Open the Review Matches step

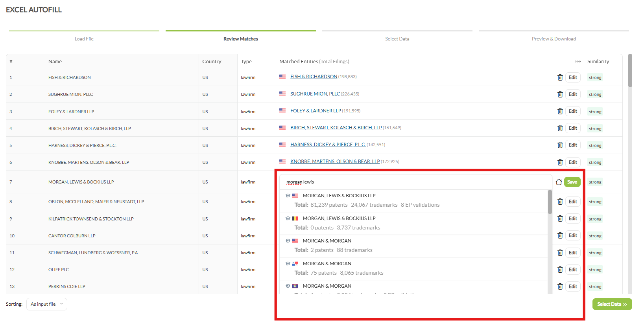[x=241, y=39]
